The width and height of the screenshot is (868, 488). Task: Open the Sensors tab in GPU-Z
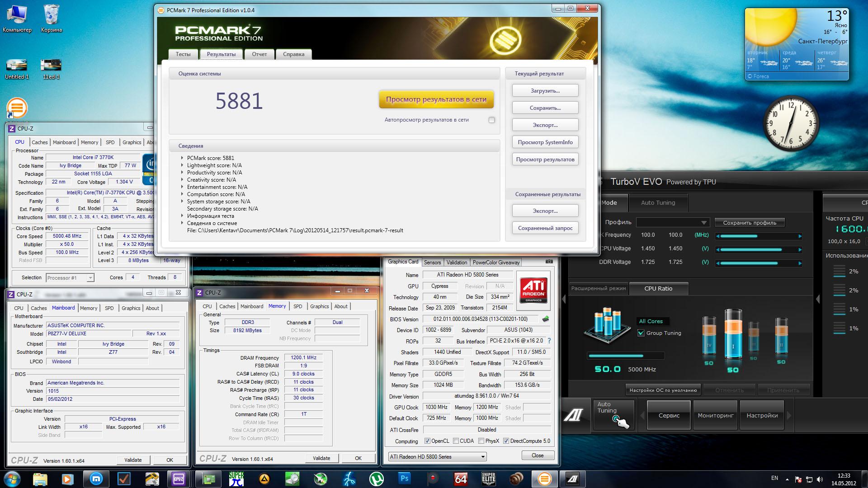(x=432, y=263)
